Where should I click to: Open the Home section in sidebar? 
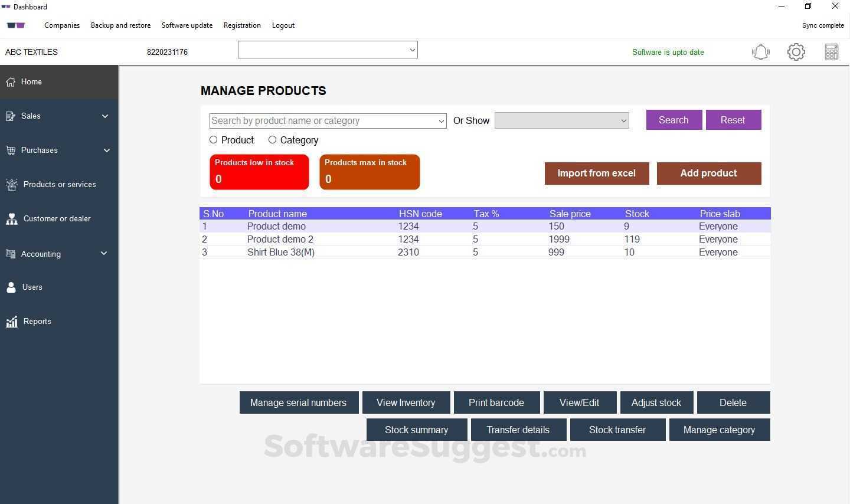pyautogui.click(x=31, y=81)
